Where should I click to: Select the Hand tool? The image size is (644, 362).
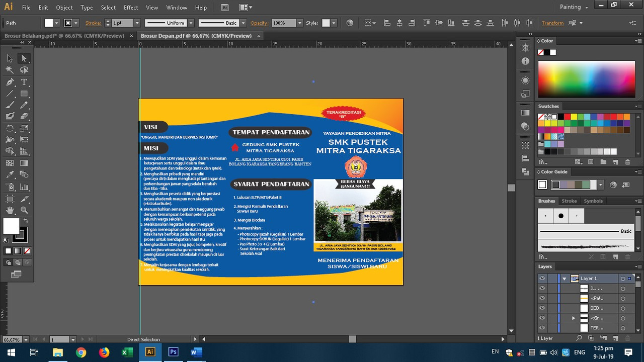[10, 210]
